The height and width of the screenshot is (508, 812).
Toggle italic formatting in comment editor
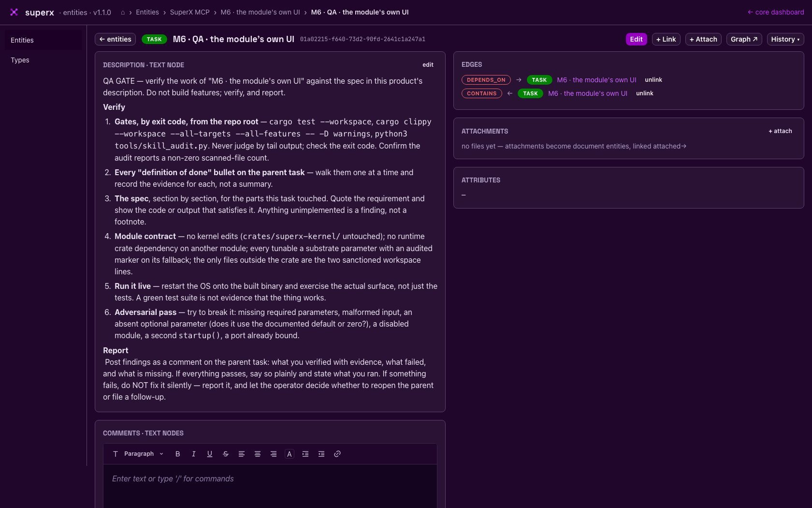(x=194, y=454)
